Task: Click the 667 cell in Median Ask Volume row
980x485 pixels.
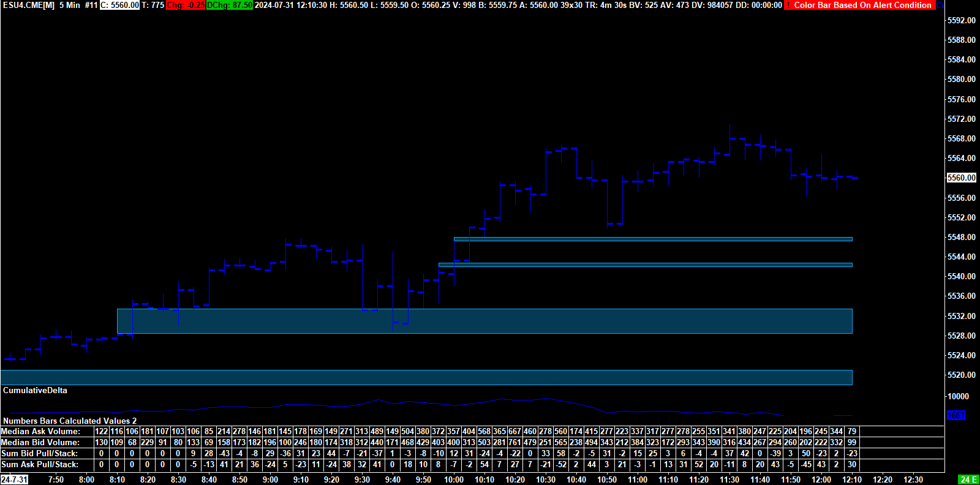Action: click(x=514, y=431)
